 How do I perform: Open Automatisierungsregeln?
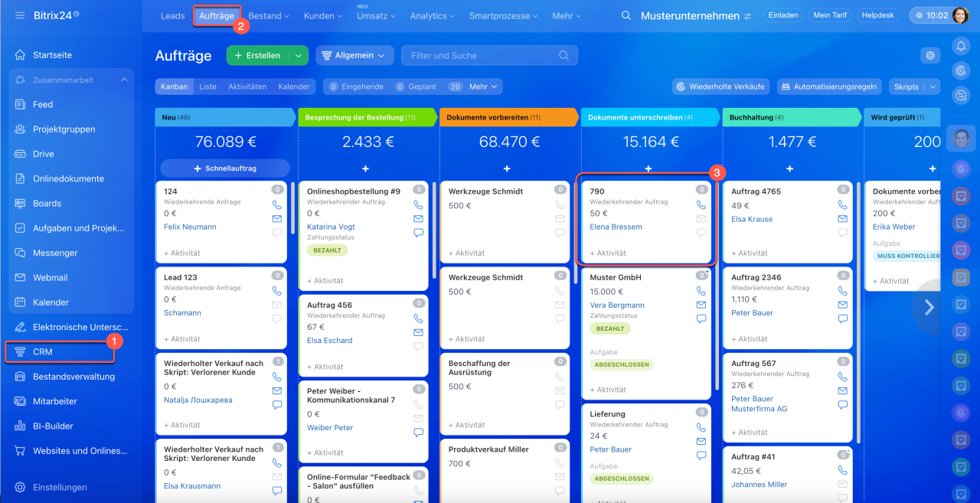point(829,87)
